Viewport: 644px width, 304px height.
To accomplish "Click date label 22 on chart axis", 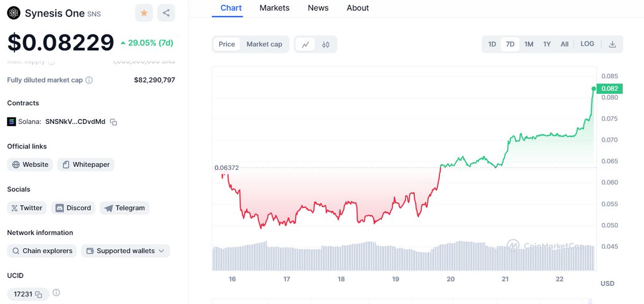I will pyautogui.click(x=559, y=279).
